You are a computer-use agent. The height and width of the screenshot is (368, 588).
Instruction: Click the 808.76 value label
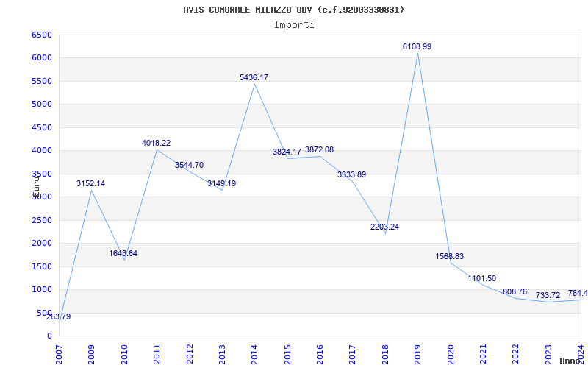pyautogui.click(x=514, y=291)
